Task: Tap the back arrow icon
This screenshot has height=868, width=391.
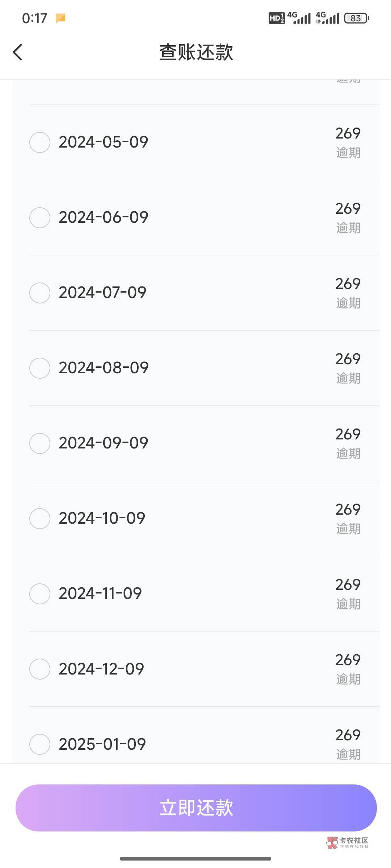Action: (17, 52)
